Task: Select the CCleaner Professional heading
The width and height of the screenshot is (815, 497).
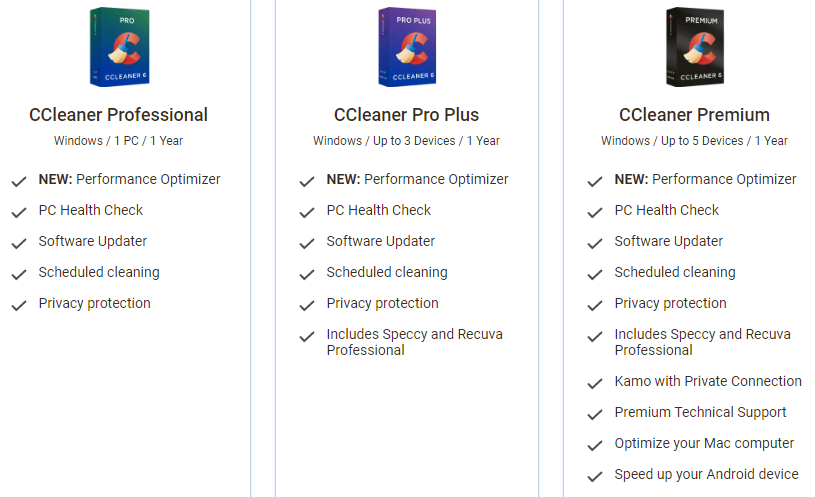Action: pyautogui.click(x=119, y=114)
